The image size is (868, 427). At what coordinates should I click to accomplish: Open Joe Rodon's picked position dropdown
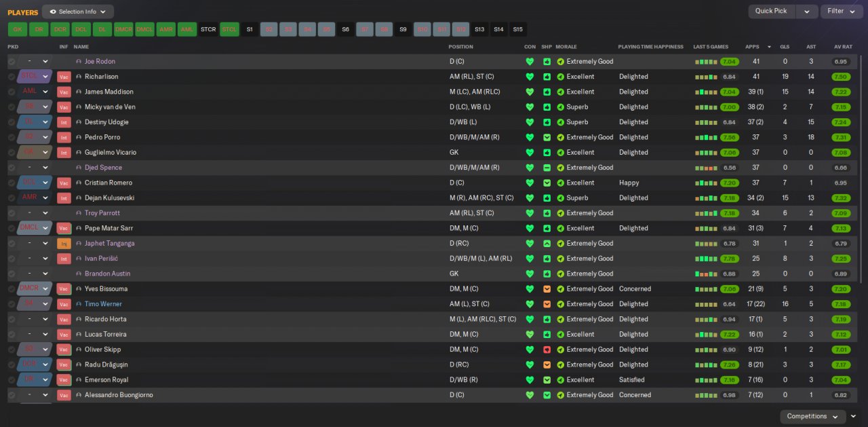pyautogui.click(x=35, y=62)
